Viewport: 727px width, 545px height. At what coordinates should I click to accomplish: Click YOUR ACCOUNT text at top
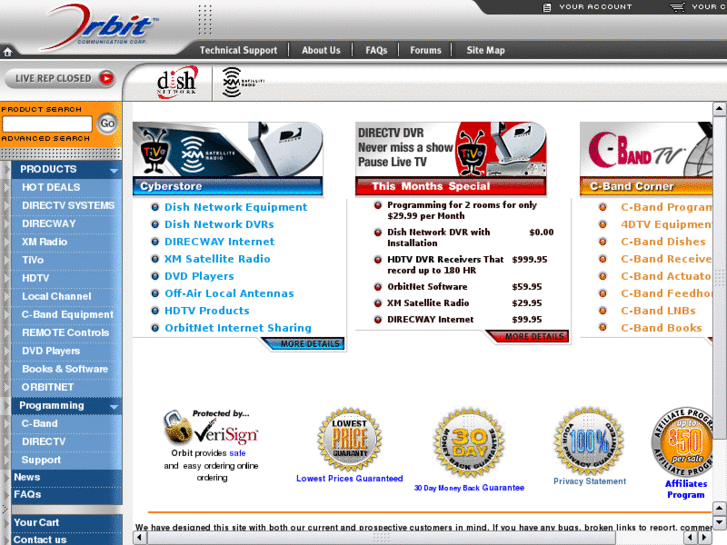pyautogui.click(x=595, y=7)
